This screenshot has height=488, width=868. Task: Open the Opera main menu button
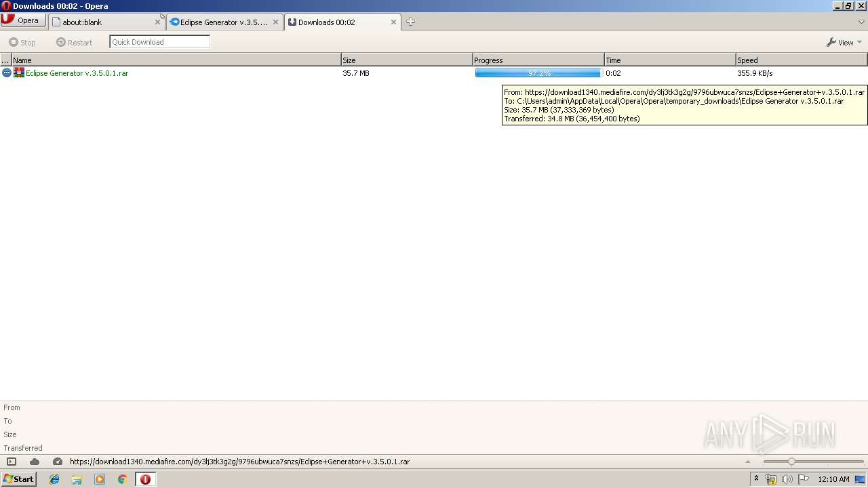pyautogui.click(x=24, y=20)
